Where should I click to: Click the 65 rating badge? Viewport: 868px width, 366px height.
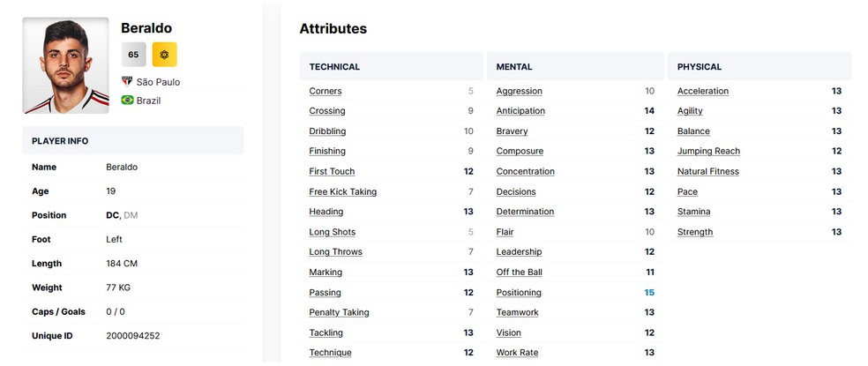point(133,55)
